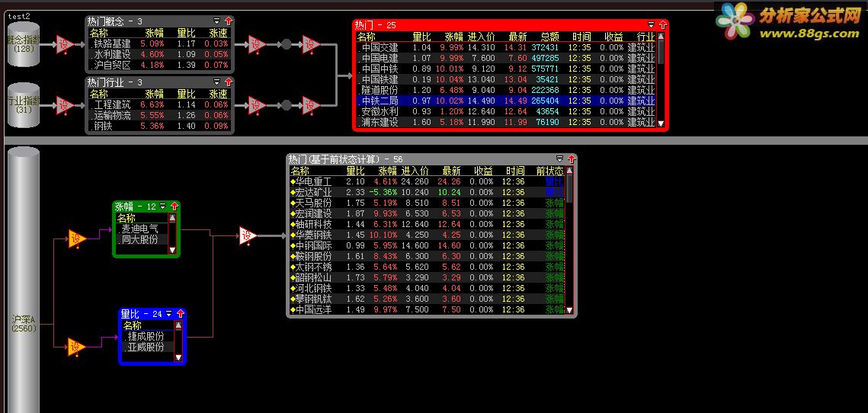
Task: Click 总额 column header in 热门 - 25 panel
Action: coord(549,37)
